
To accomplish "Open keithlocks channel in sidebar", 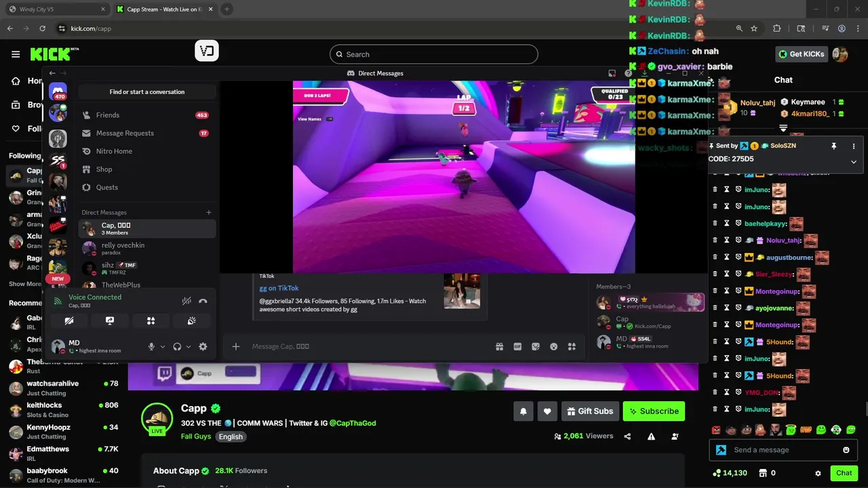I will (x=63, y=409).
